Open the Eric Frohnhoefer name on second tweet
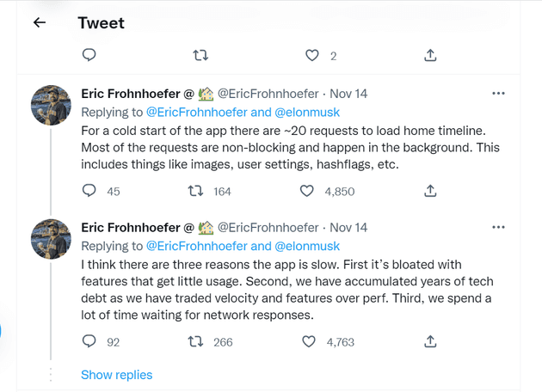The height and width of the screenshot is (392, 542). tap(131, 228)
